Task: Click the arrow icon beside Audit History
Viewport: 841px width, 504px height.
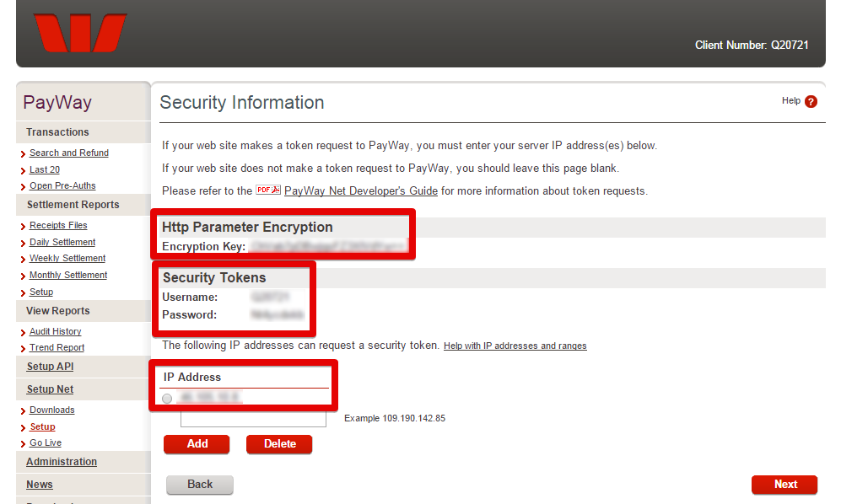Action: pos(23,333)
